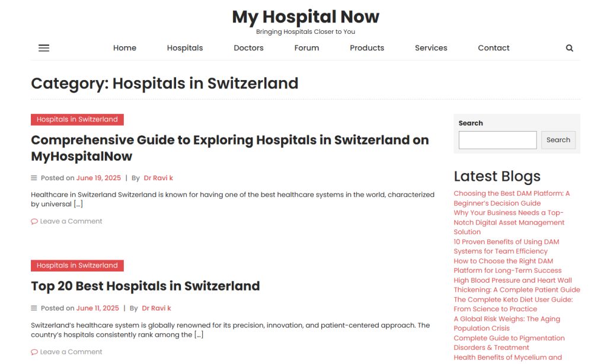Click comment bubble icon under first post
The height and width of the screenshot is (364, 607).
click(34, 222)
